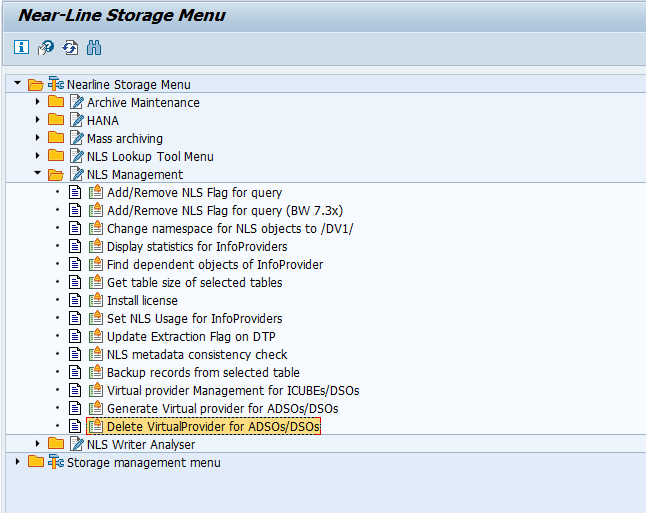
Task: Expand the NLS Writer Analyser folder
Action: (x=37, y=444)
